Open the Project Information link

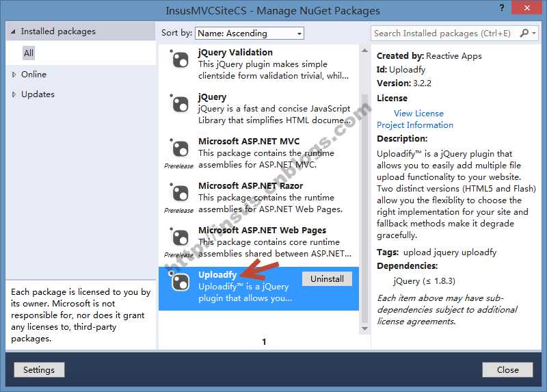tap(415, 125)
